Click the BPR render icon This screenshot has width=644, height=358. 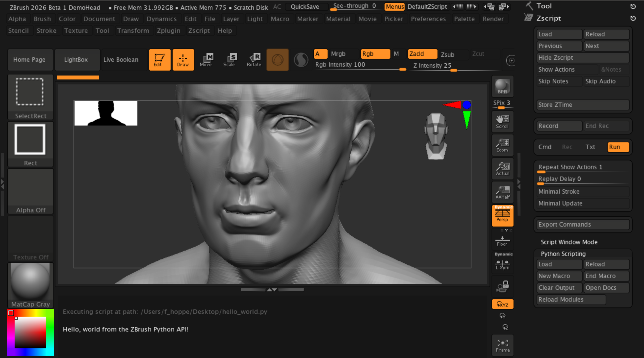(x=502, y=86)
